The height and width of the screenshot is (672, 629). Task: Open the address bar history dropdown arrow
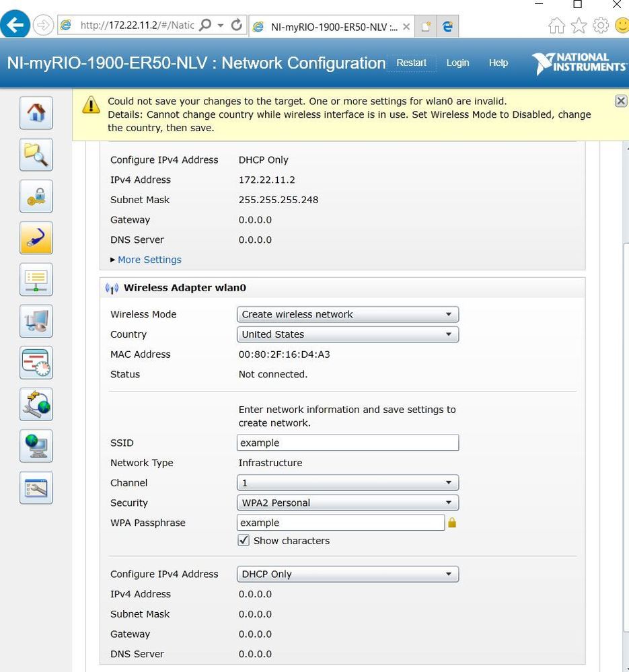point(220,26)
